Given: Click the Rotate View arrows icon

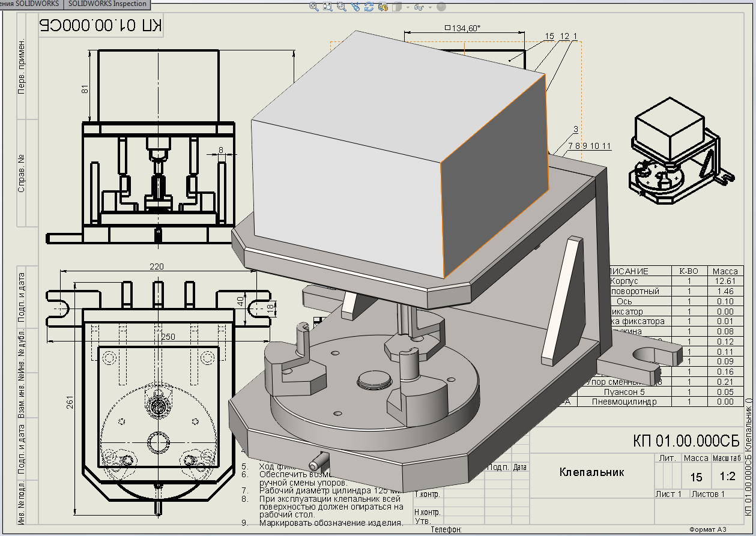Looking at the screenshot, I should pyautogui.click(x=369, y=7).
